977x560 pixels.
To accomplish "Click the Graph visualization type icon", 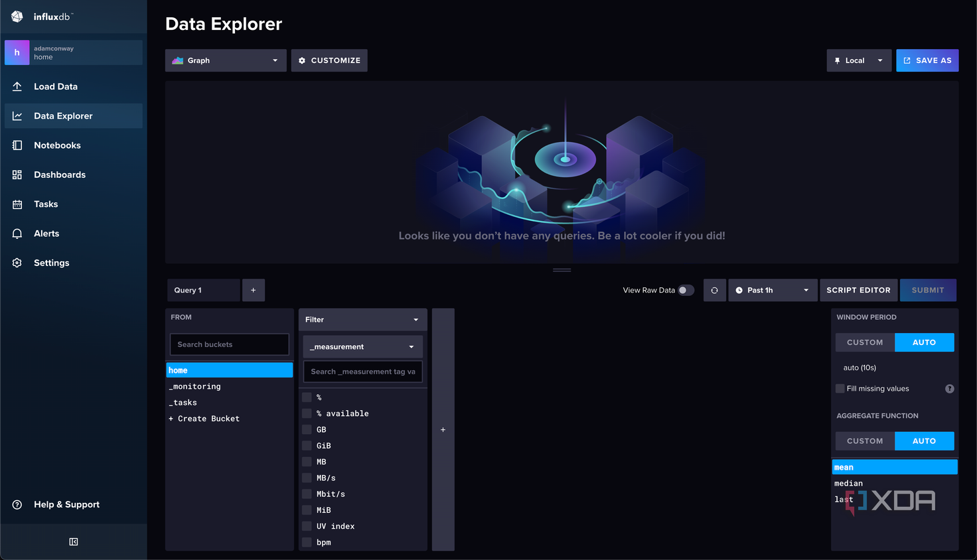I will click(x=177, y=60).
